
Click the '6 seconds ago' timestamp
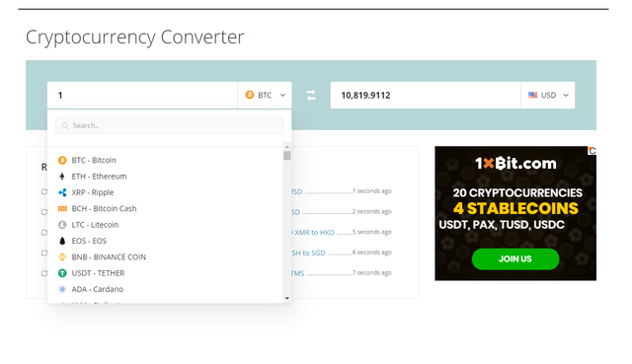[x=371, y=253]
